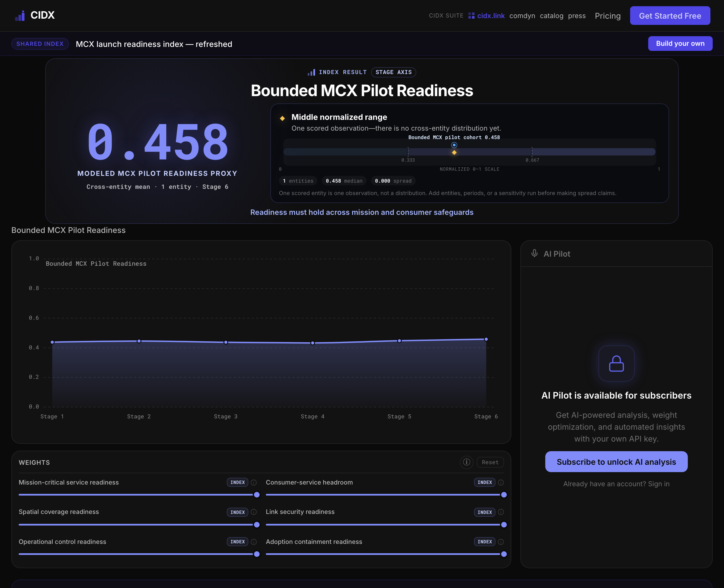Click the large 0.458 score value
This screenshot has height=588, width=724.
[157, 142]
